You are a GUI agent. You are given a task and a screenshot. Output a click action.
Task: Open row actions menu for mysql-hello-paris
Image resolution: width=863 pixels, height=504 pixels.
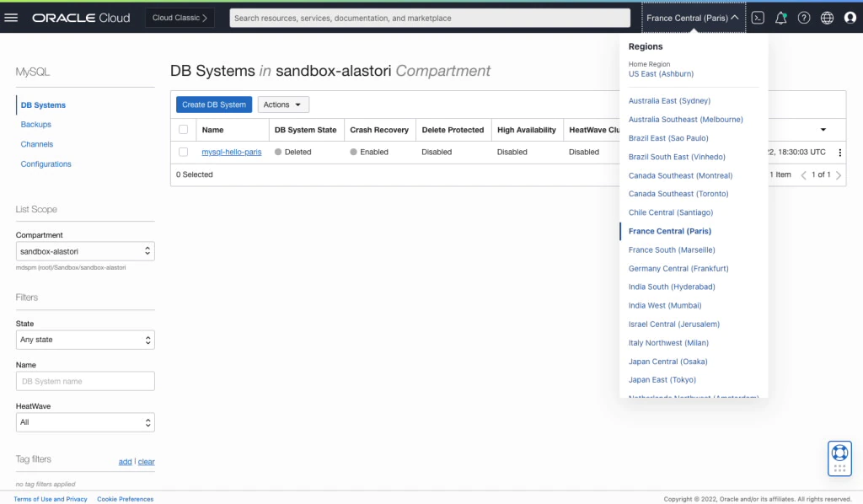point(840,153)
